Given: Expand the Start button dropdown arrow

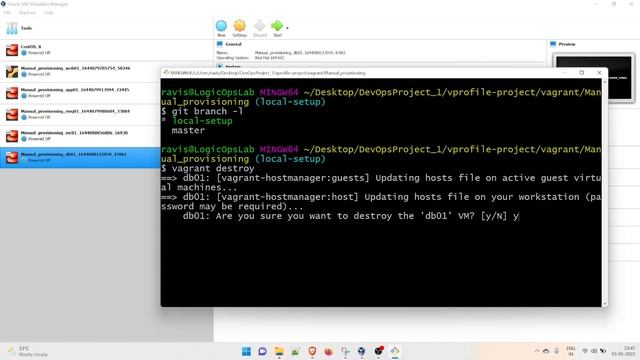Looking at the screenshot, I should pos(287,28).
